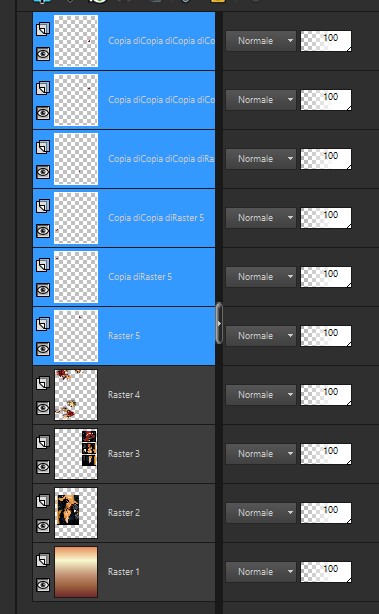
Task: Click the opacity slider of Raster 3
Action: (x=326, y=454)
